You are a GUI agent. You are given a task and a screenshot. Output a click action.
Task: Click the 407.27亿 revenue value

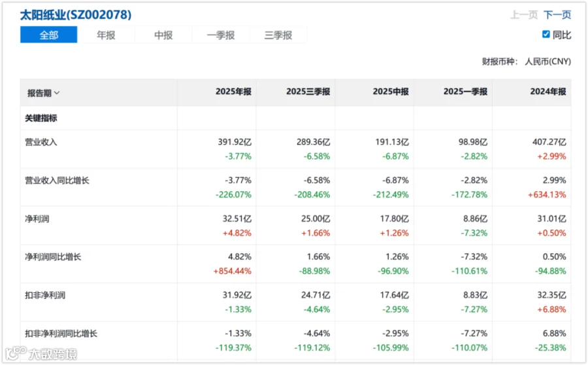pos(549,142)
